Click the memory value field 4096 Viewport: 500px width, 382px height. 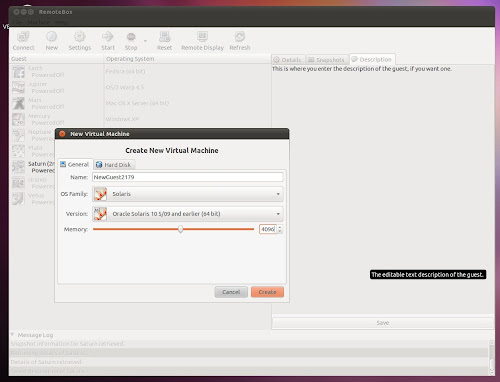268,229
